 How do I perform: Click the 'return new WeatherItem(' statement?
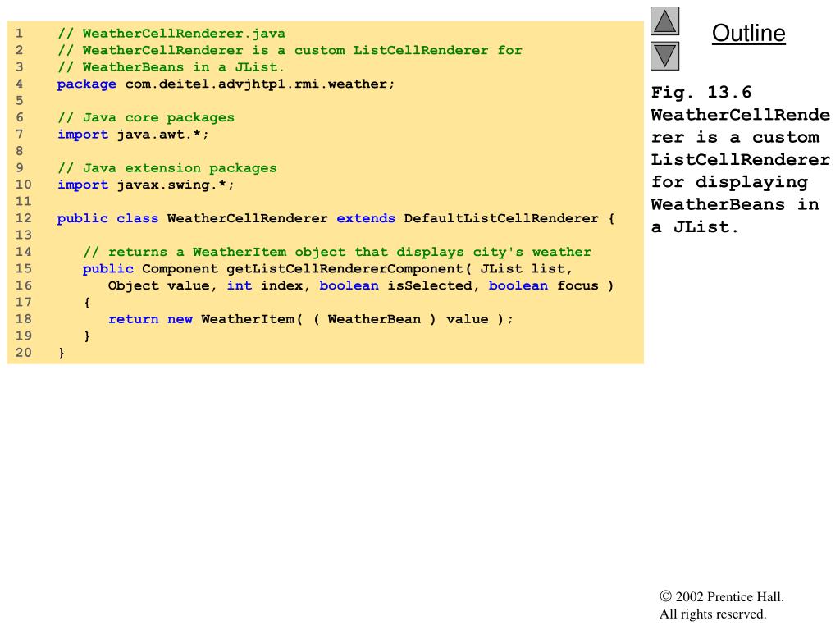point(311,319)
